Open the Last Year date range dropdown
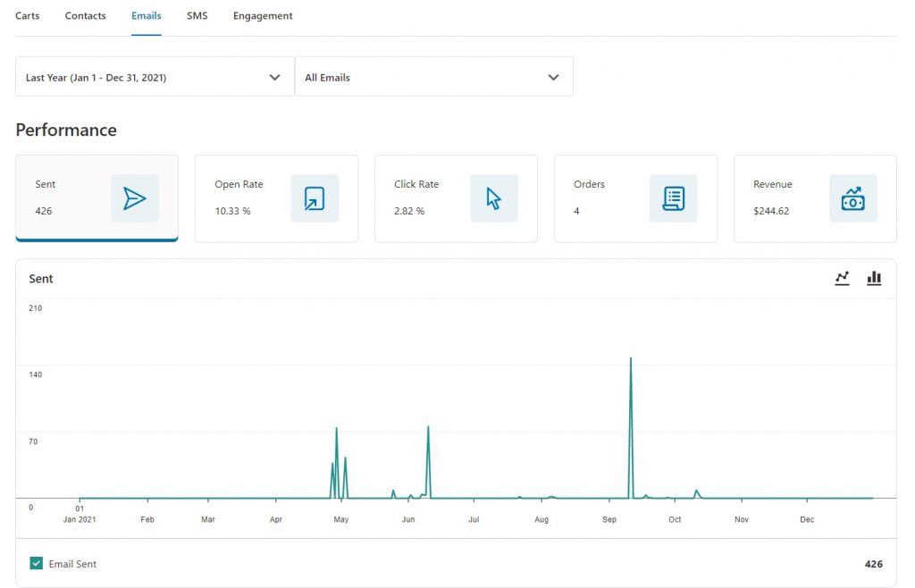 tap(155, 77)
